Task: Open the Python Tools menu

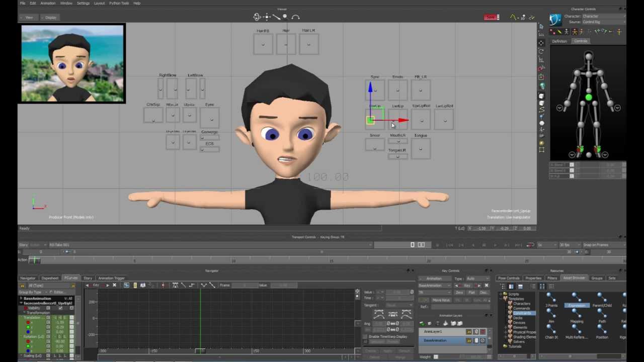Action: point(119,3)
